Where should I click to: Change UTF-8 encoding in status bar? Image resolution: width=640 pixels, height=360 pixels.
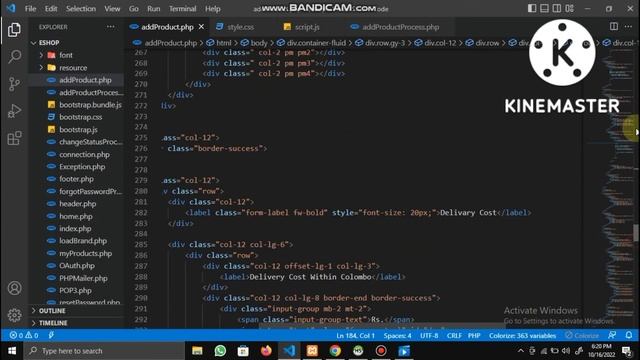[x=429, y=336]
